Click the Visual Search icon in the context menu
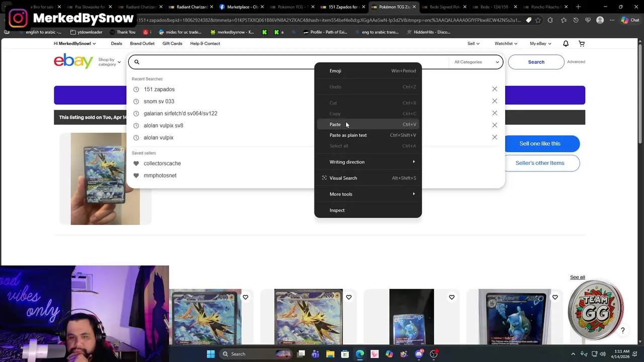Screen dimensions: 644x362 pos(324,178)
